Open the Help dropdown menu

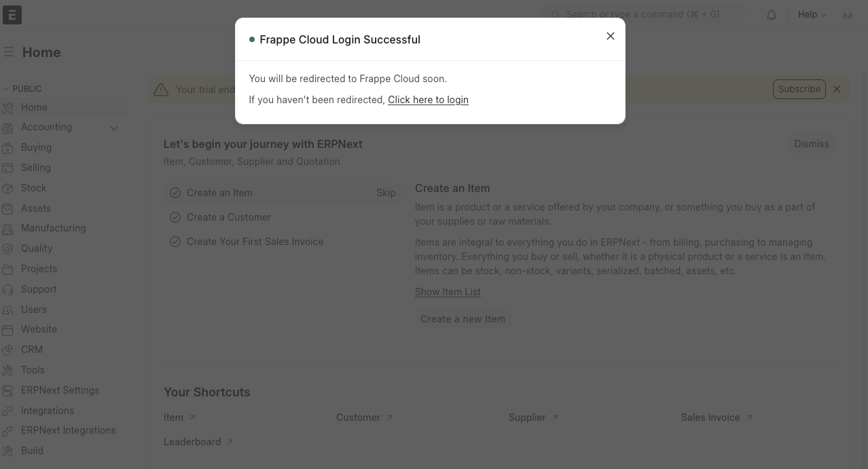pos(812,14)
